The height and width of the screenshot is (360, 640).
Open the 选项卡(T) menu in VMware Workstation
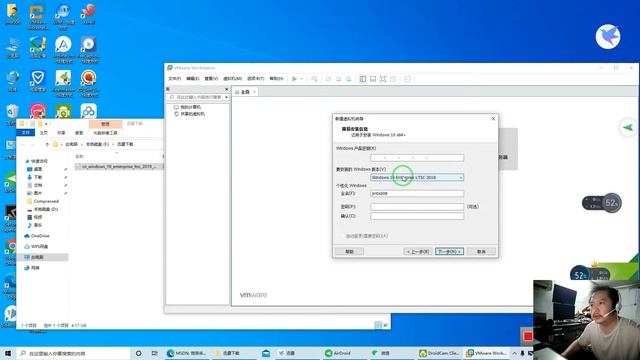256,78
